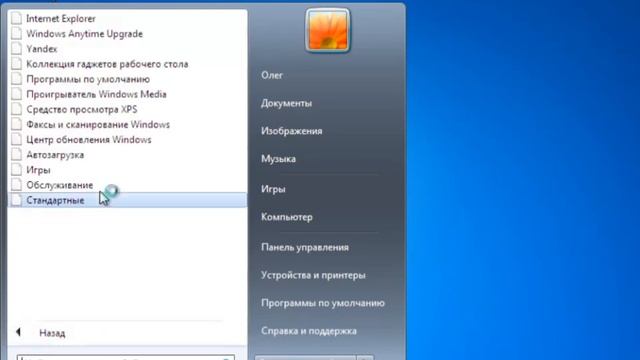Open Компьютер
The height and width of the screenshot is (360, 640).
click(287, 217)
